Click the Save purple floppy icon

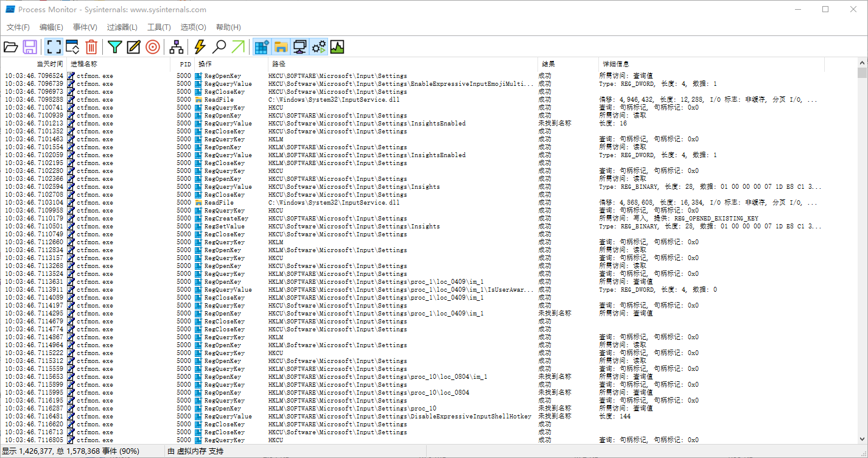pyautogui.click(x=30, y=47)
